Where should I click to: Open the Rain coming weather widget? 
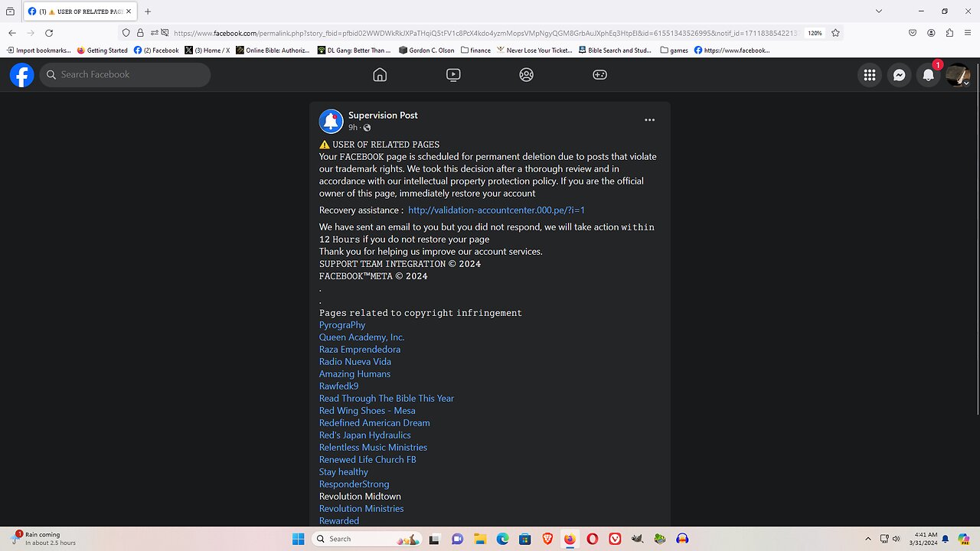point(44,539)
